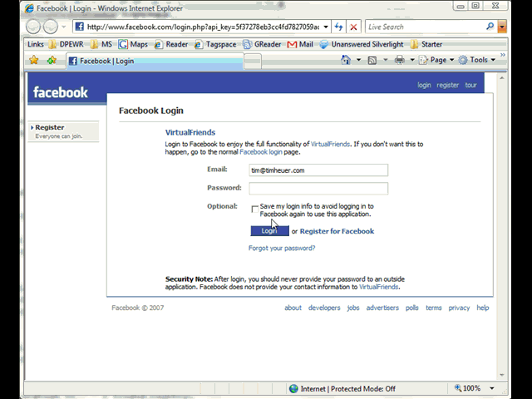Click the Live Search input box

click(426, 27)
